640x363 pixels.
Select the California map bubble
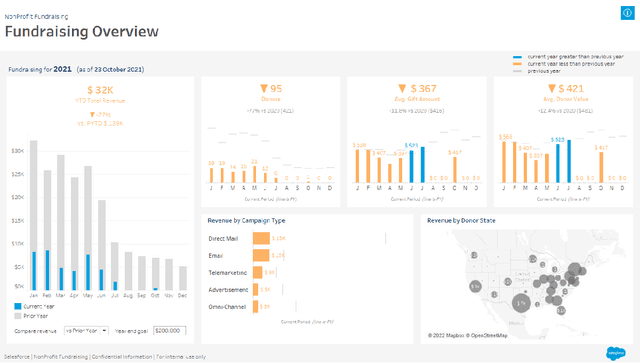[475, 287]
